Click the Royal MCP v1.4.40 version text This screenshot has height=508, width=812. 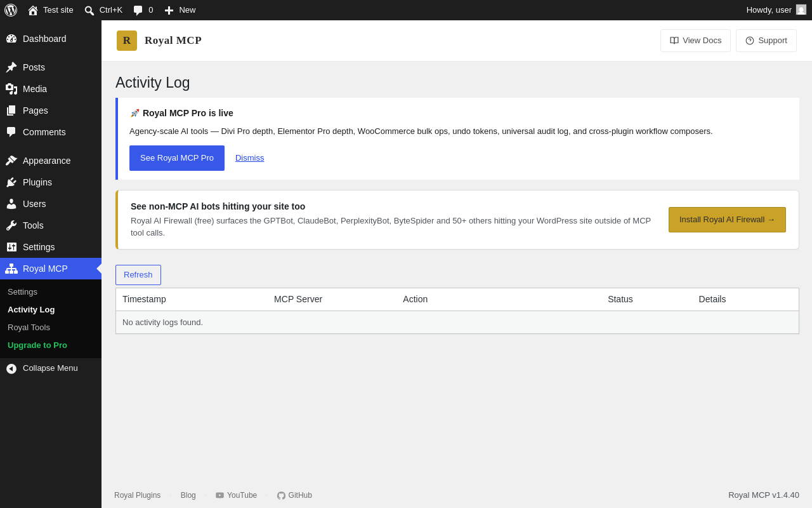pyautogui.click(x=764, y=495)
